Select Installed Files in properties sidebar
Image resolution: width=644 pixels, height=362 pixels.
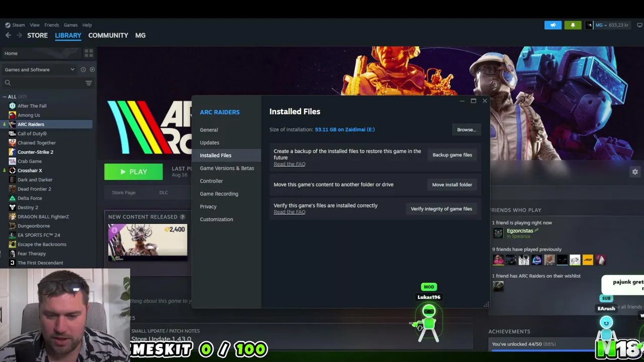click(x=226, y=155)
